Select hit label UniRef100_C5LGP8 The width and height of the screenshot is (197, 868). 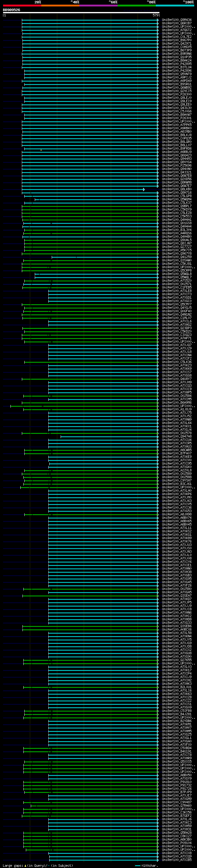tap(177, 196)
